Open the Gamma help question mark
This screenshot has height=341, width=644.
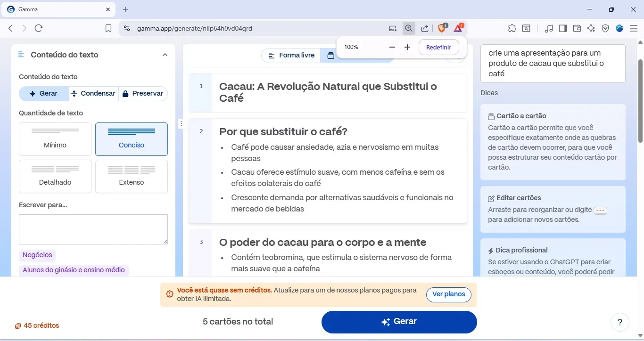(x=620, y=323)
